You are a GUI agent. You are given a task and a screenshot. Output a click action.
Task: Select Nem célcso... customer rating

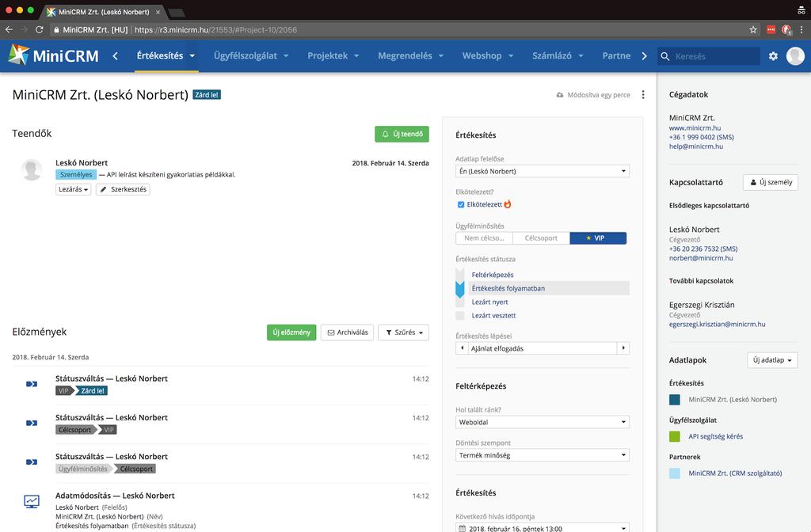tap(484, 238)
